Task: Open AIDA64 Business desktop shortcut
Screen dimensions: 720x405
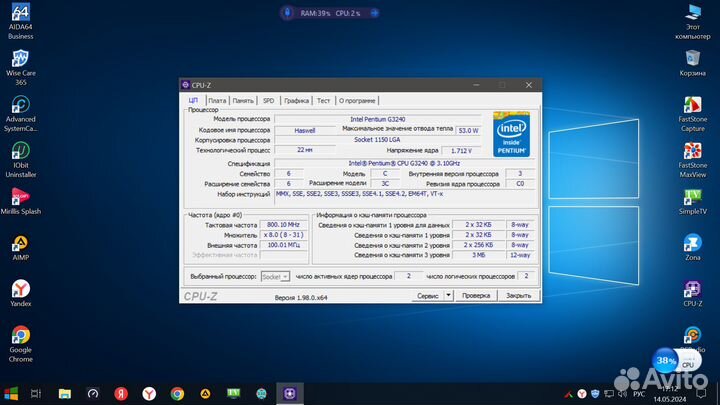Action: point(20,21)
